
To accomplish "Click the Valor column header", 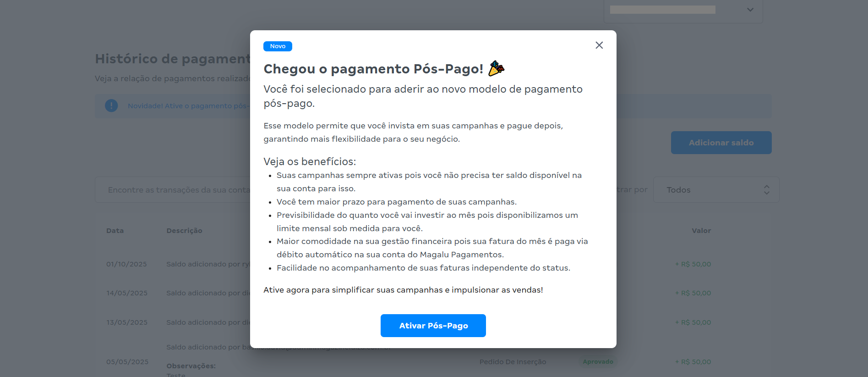I will pyautogui.click(x=701, y=231).
